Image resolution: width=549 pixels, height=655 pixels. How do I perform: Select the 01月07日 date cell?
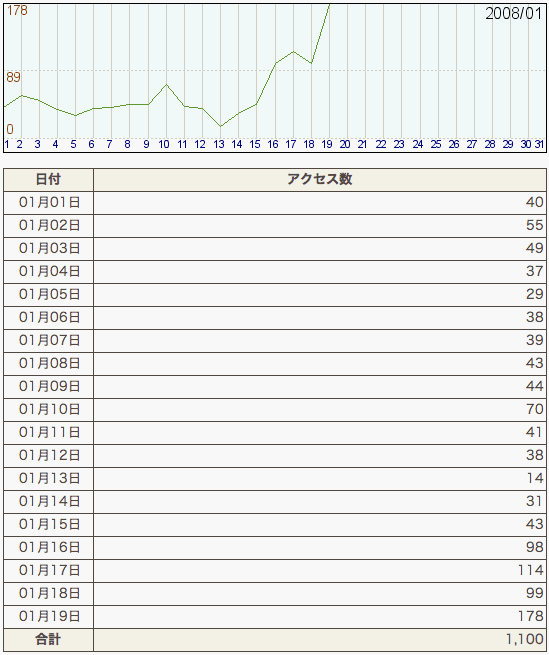pos(48,340)
